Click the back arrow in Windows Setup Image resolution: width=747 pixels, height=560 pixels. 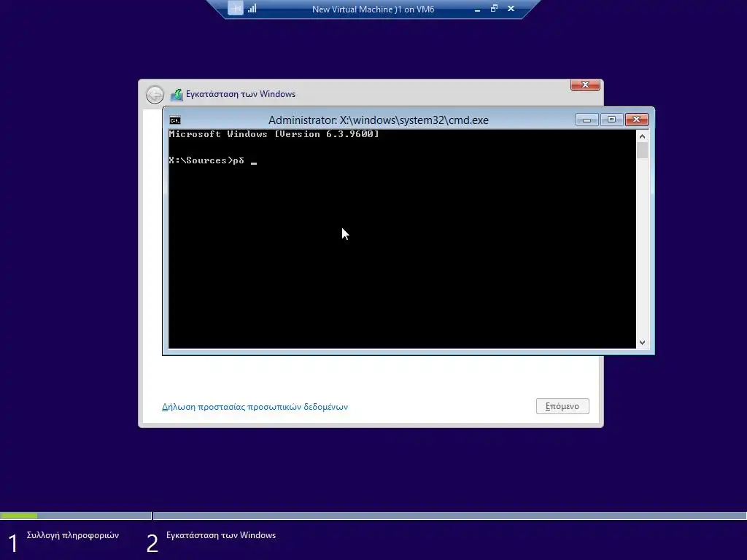click(155, 94)
